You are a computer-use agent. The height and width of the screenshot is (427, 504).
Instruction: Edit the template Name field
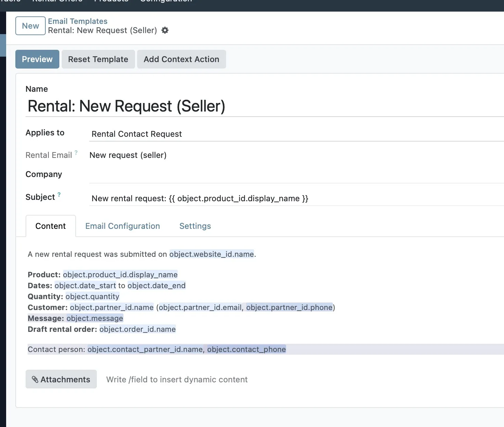pyautogui.click(x=265, y=106)
